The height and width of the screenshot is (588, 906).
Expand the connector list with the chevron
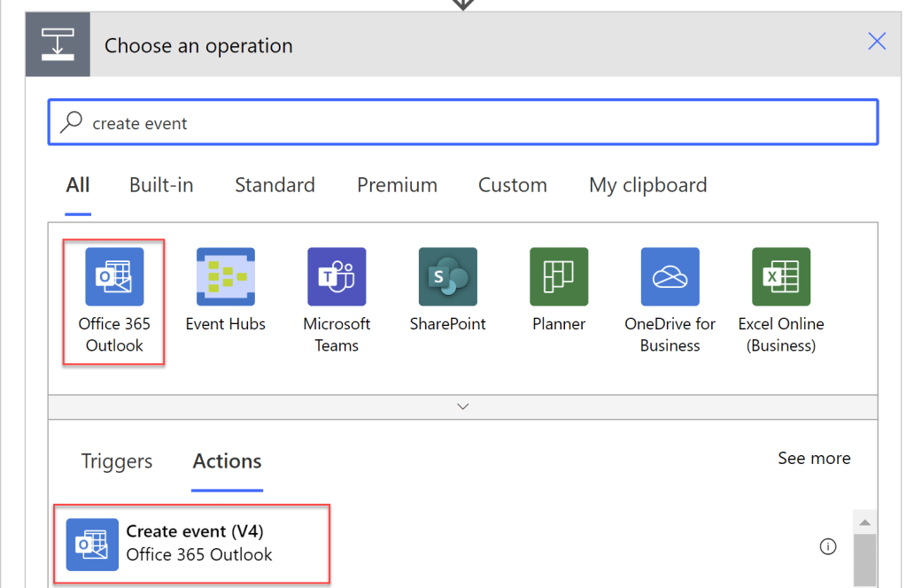pos(461,406)
